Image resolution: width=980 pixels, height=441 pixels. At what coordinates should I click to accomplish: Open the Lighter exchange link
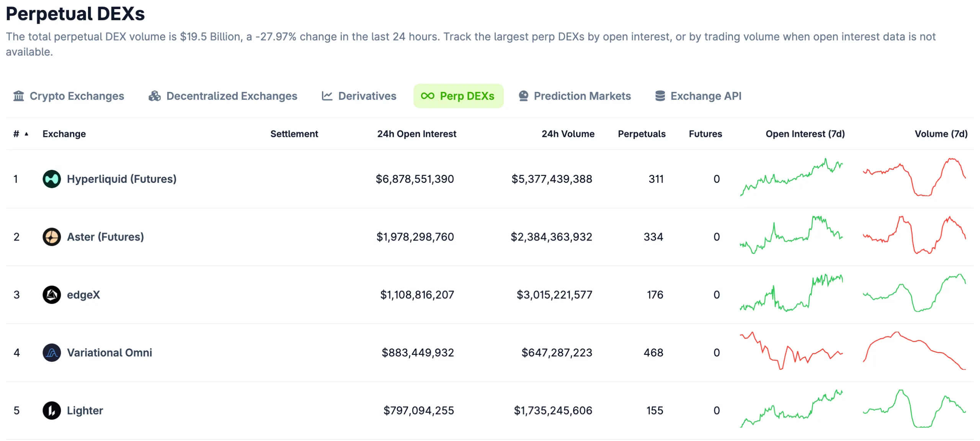tap(85, 410)
